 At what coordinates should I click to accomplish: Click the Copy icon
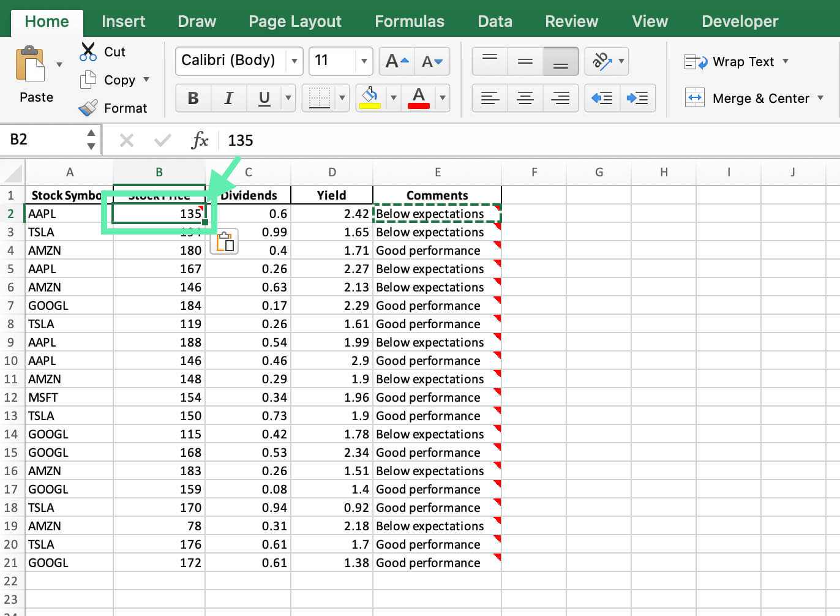pyautogui.click(x=88, y=80)
